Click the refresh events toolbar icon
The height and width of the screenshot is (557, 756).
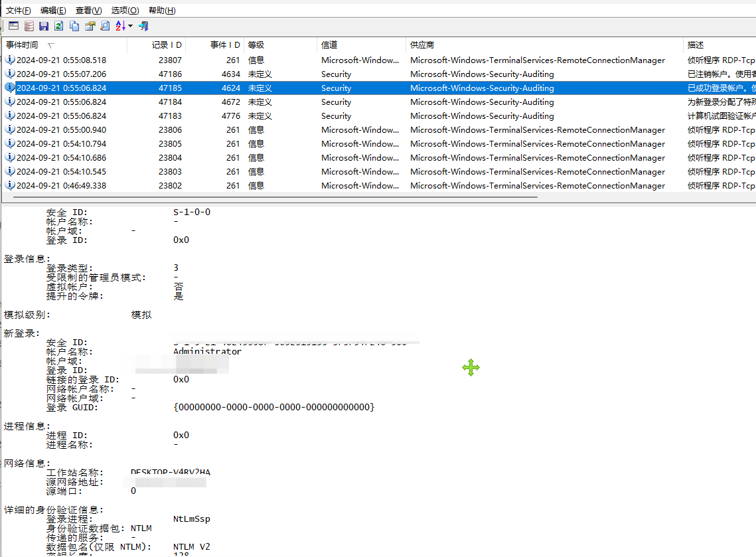[x=58, y=26]
